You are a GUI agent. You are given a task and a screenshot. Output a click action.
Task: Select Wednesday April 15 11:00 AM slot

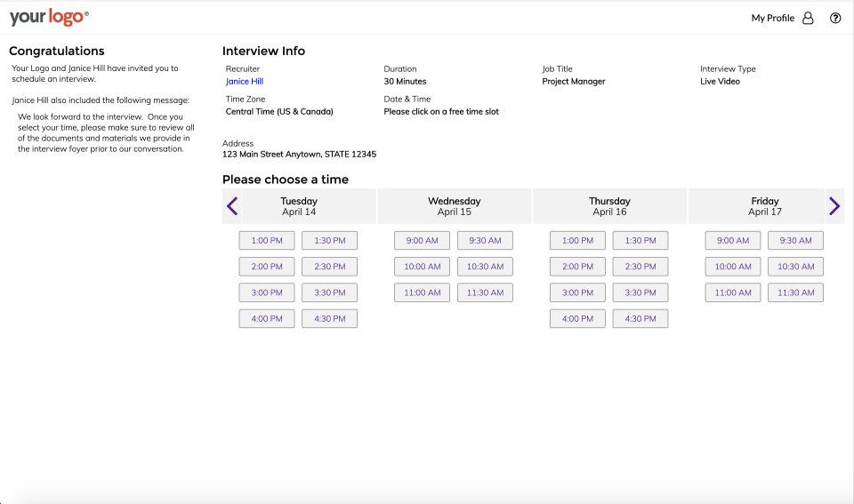[x=422, y=292]
